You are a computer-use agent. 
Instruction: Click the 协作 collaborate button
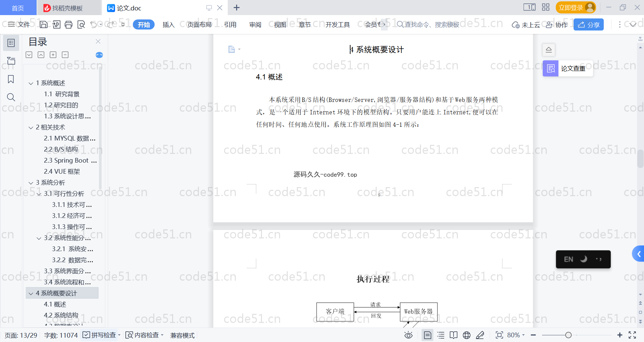pos(557,25)
